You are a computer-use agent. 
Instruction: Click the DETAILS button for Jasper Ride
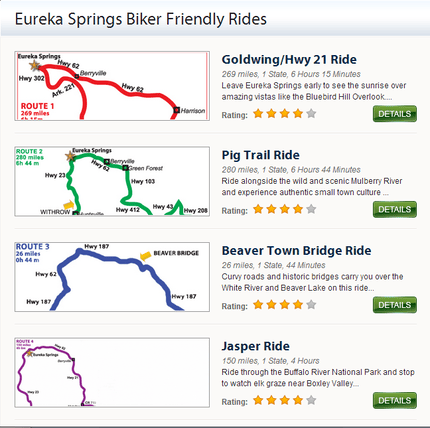tap(395, 400)
